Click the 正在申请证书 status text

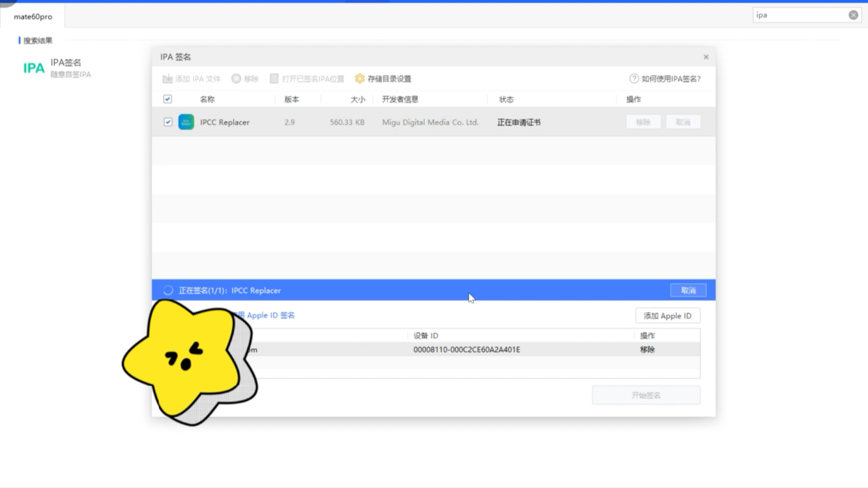(x=519, y=122)
